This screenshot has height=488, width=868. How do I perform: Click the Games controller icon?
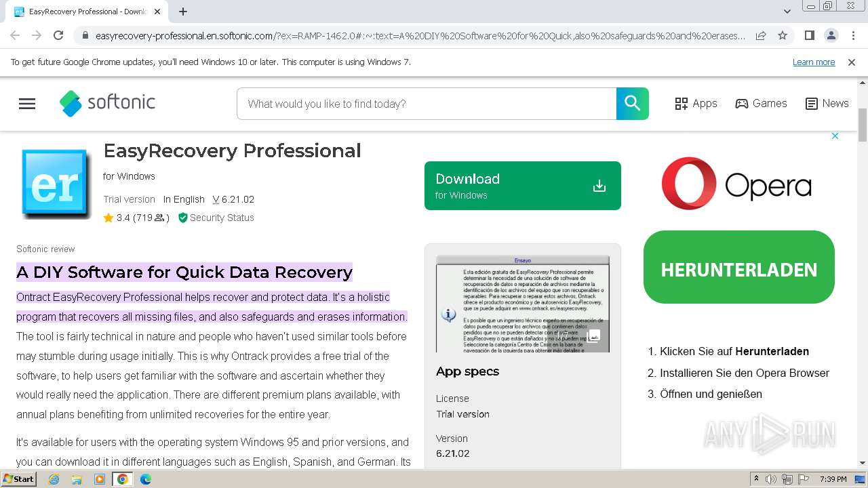(x=742, y=104)
